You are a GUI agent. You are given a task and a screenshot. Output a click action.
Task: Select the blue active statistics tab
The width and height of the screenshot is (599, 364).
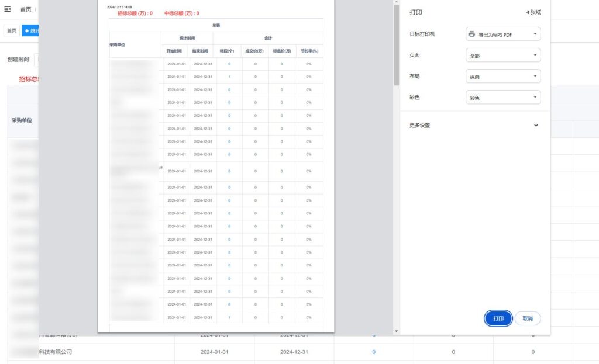tap(30, 30)
